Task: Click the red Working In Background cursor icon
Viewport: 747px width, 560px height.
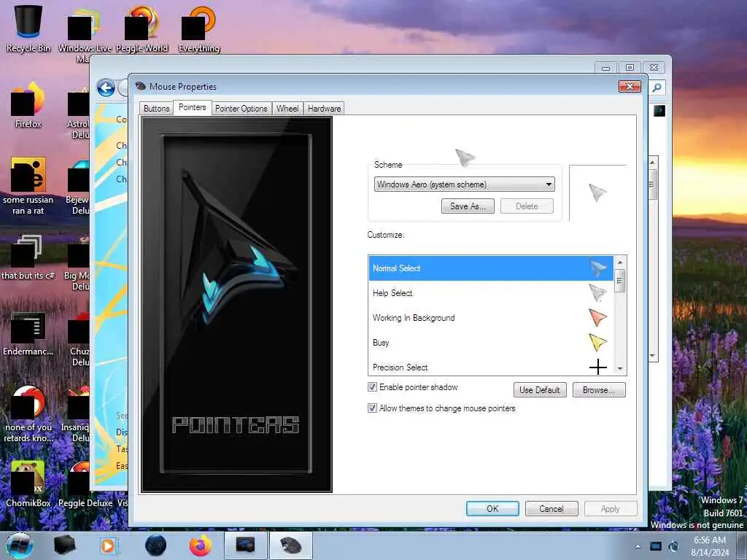Action: click(597, 317)
